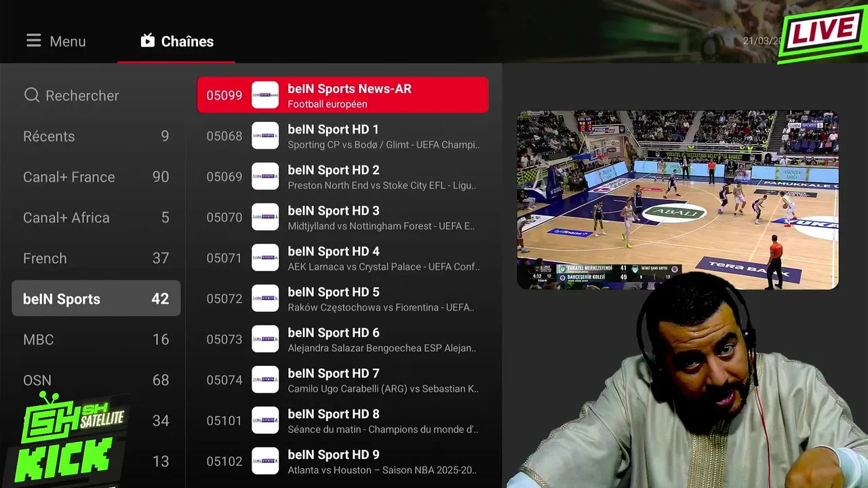
Task: Select the beIN Sports category
Action: (x=96, y=298)
